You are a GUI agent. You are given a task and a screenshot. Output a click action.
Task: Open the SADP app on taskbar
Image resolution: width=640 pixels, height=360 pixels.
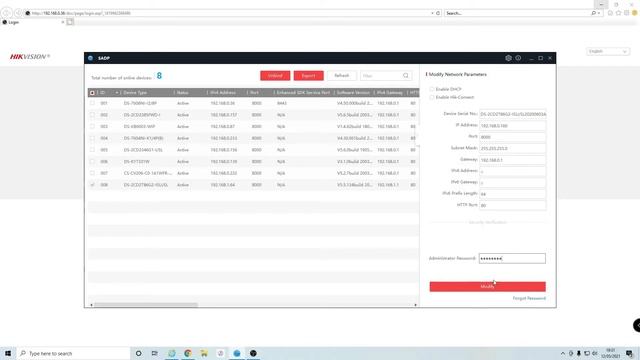(237, 353)
